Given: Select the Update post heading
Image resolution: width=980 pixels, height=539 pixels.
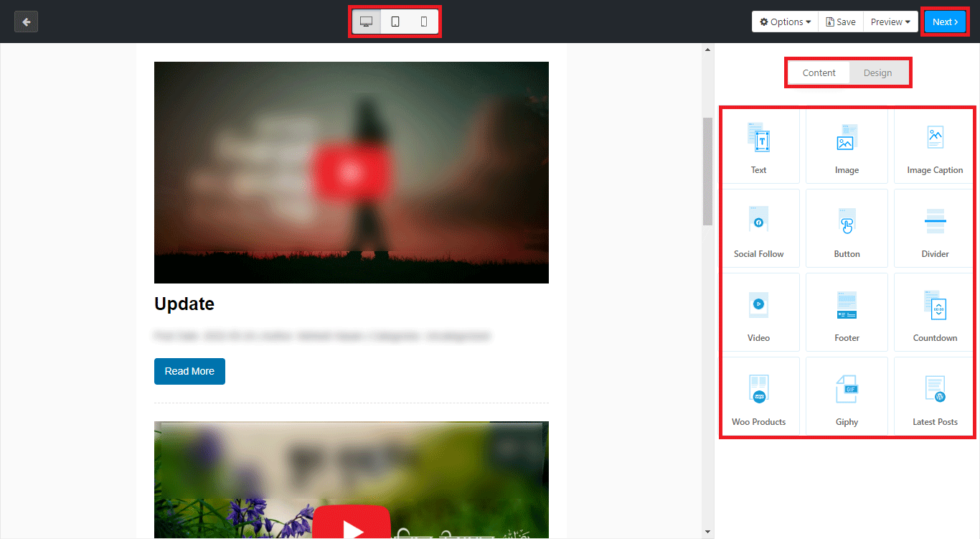Looking at the screenshot, I should 184,304.
